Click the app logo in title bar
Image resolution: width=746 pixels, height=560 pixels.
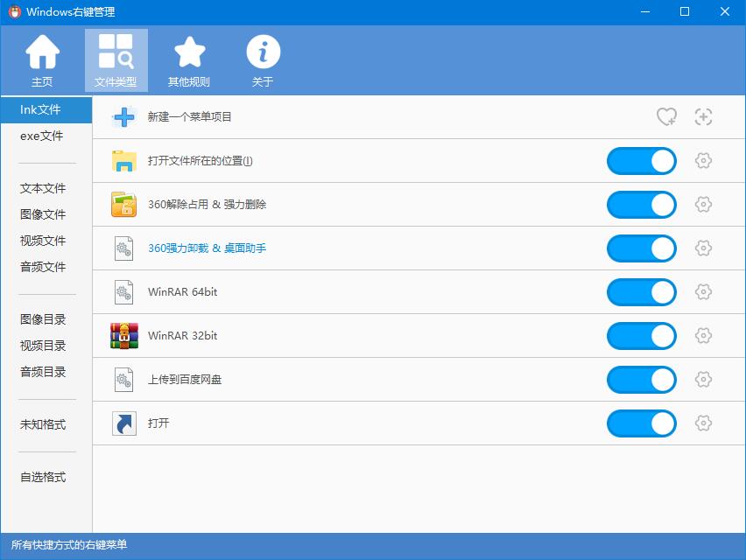tap(15, 12)
